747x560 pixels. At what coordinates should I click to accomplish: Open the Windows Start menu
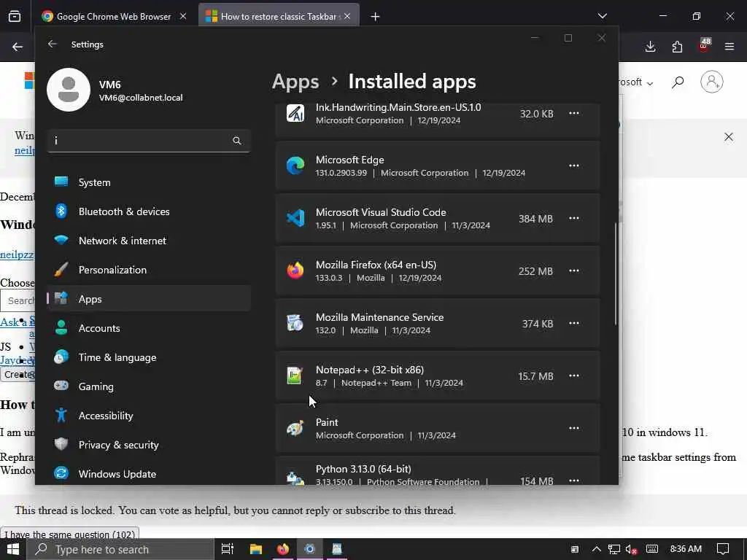13,549
